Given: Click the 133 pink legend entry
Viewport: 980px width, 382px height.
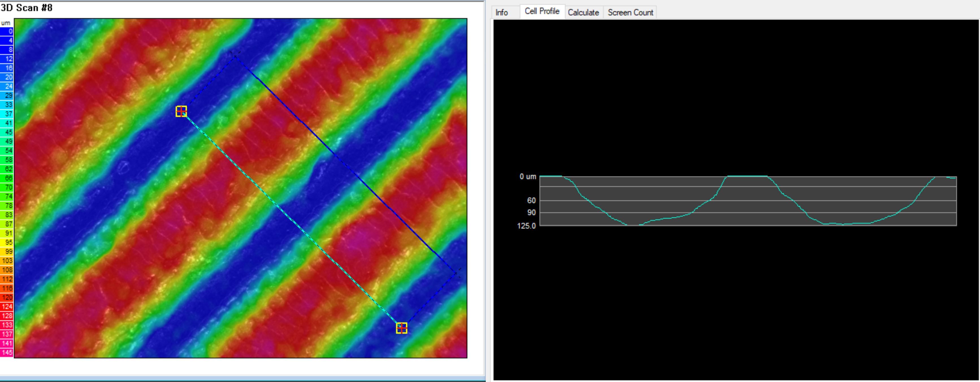Looking at the screenshot, I should [x=7, y=325].
